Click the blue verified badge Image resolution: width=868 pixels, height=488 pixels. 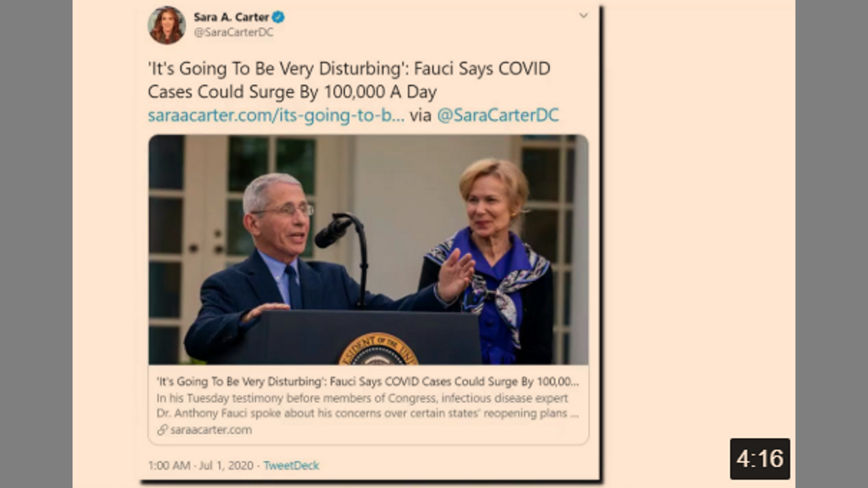[278, 17]
